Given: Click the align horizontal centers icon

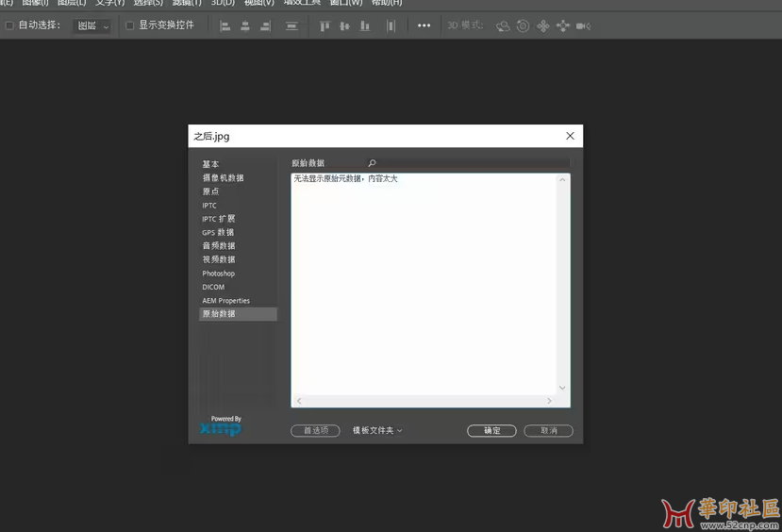Looking at the screenshot, I should tap(245, 25).
